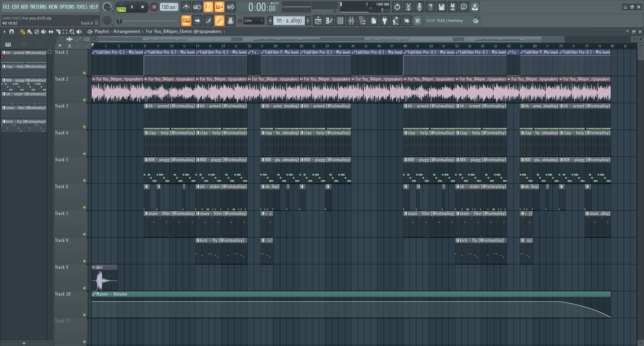The height and width of the screenshot is (346, 644).
Task: Open the close-all-windows arrow-hand icon
Action: 407,21
